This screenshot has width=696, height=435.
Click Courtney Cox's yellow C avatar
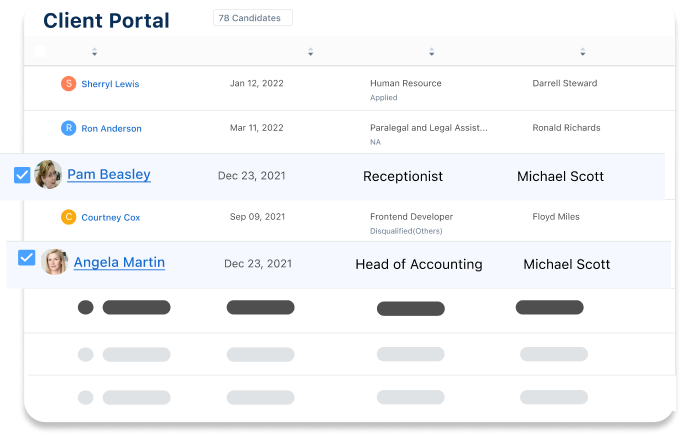click(68, 217)
